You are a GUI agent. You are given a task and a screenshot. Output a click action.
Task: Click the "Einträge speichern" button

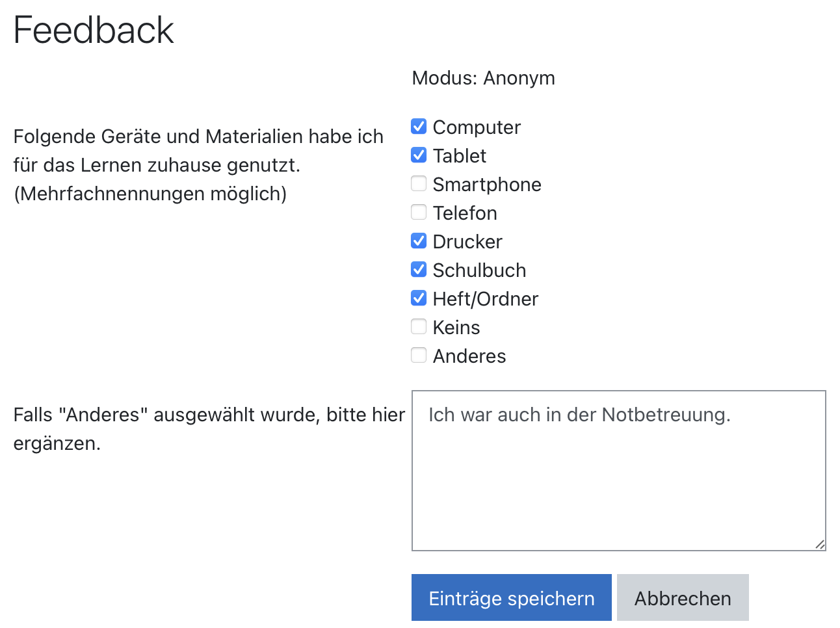click(511, 597)
